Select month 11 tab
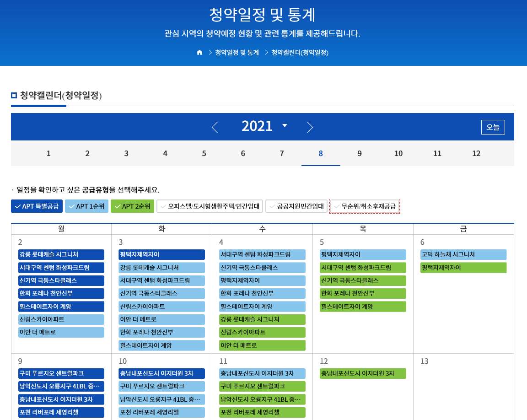Screen dimensions: 527x420 [437, 153]
